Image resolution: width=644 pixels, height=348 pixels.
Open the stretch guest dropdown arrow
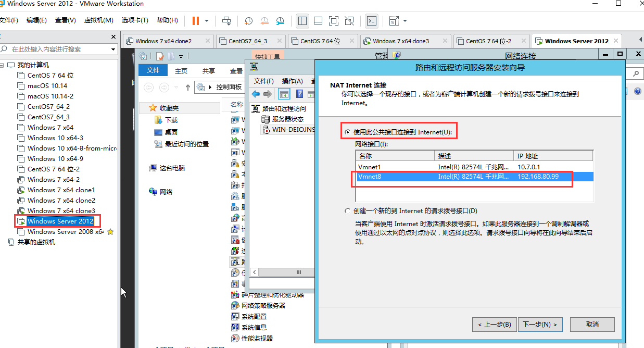pos(405,21)
